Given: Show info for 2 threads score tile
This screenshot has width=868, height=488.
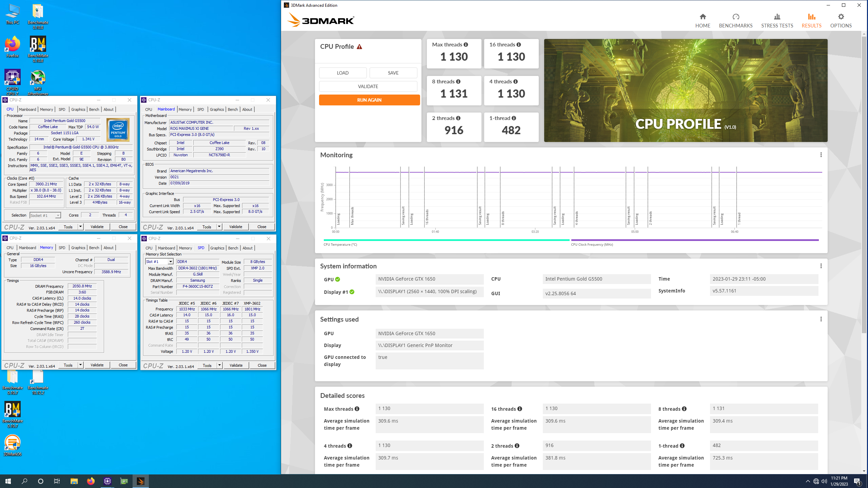Looking at the screenshot, I should pos(458,118).
